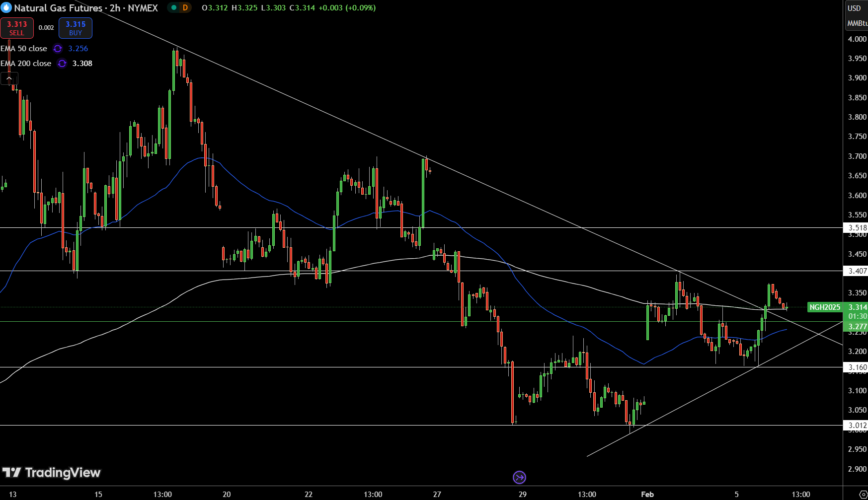This screenshot has width=868, height=500.
Task: Click the 3.800 price axis label
Action: tap(857, 117)
